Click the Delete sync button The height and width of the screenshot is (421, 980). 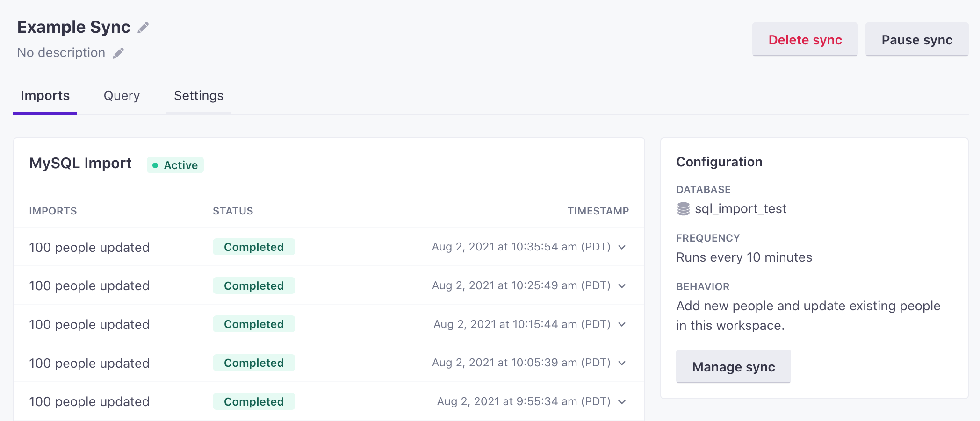pos(805,40)
